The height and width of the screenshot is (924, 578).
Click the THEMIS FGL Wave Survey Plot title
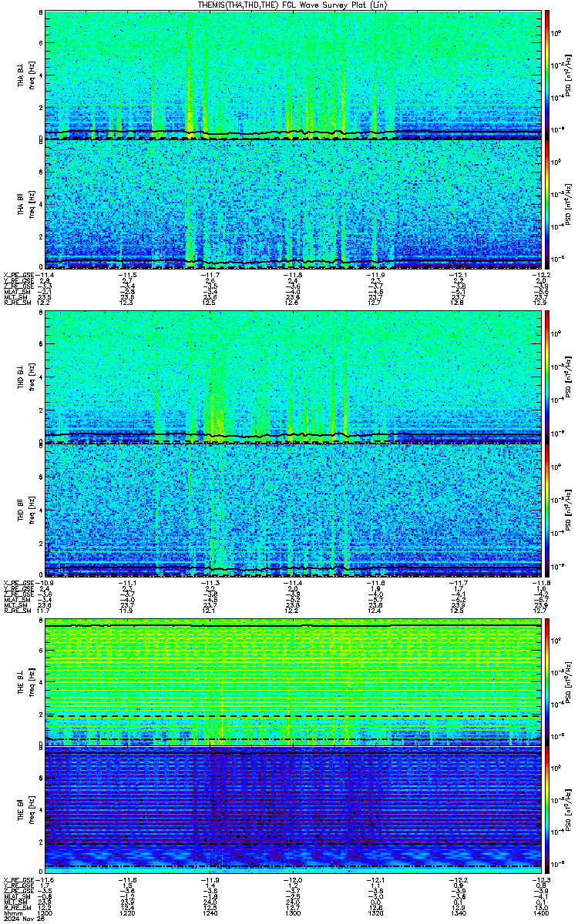coord(292,5)
